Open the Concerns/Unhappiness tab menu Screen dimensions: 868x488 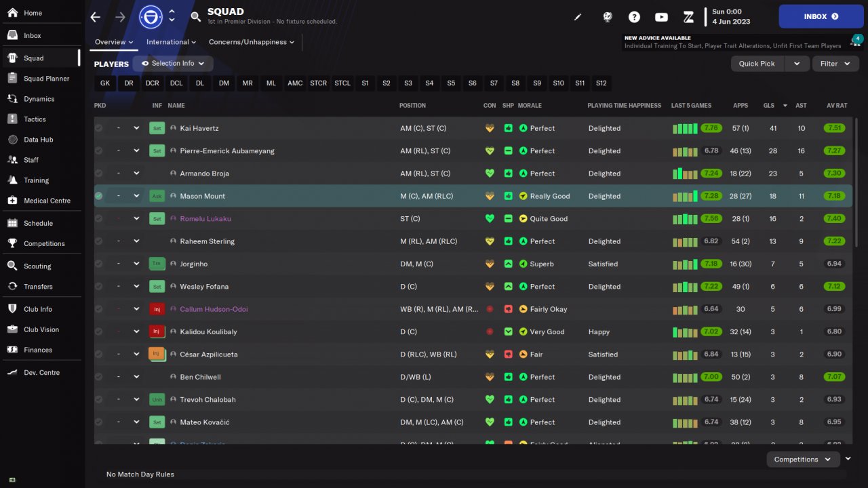(x=252, y=42)
